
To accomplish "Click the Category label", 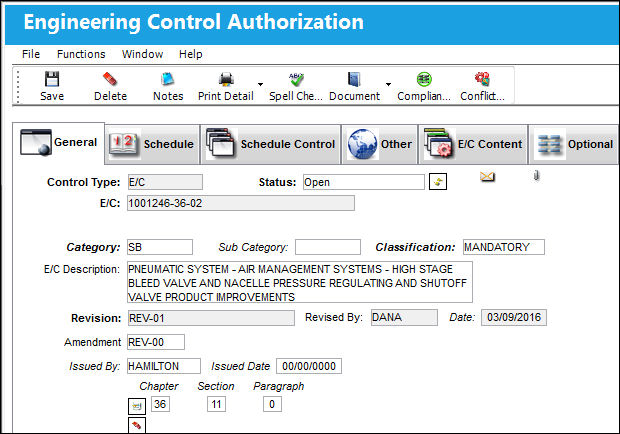I will point(93,247).
